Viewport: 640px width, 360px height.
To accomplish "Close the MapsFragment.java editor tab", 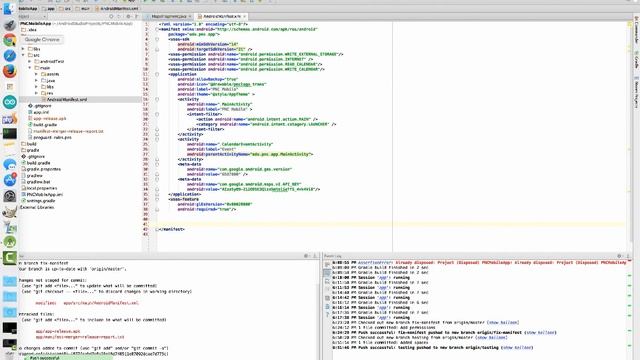I will pyautogui.click(x=190, y=16).
